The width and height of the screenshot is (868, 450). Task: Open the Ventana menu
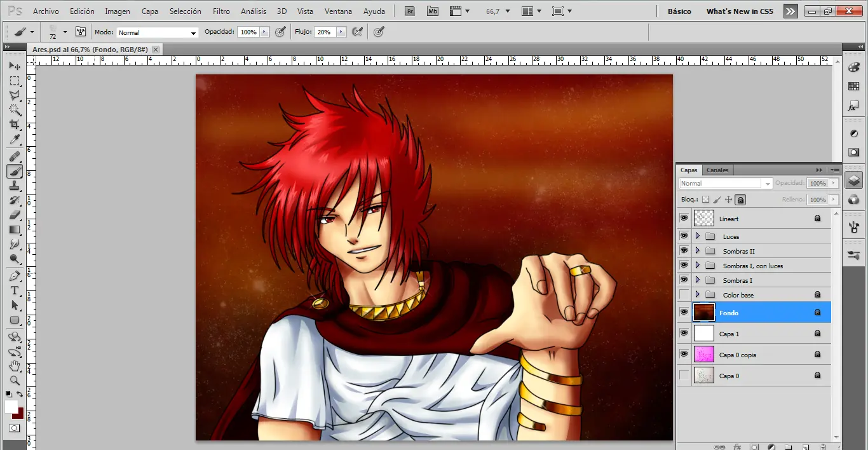(338, 11)
